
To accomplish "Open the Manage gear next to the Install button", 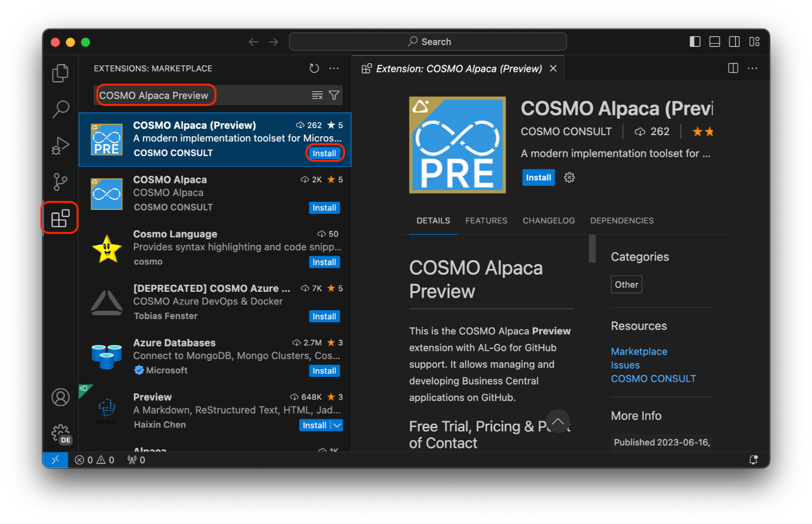I will tap(568, 178).
